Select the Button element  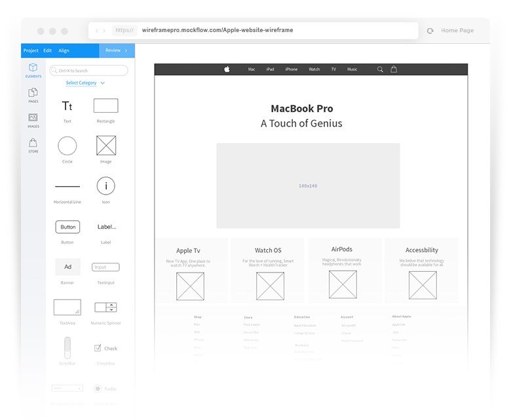[x=67, y=227]
